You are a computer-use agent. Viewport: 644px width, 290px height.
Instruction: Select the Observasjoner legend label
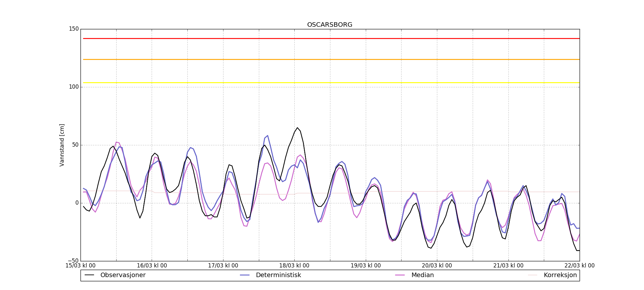pyautogui.click(x=123, y=275)
